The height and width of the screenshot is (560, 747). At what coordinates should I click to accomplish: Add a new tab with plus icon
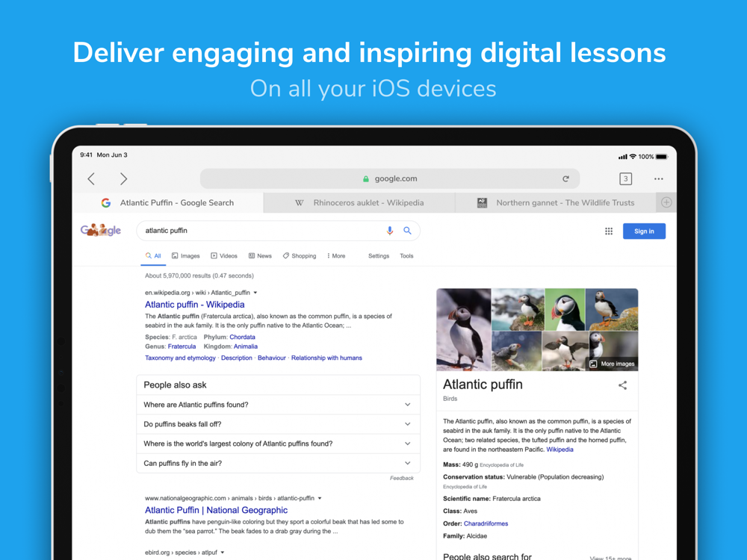(666, 202)
